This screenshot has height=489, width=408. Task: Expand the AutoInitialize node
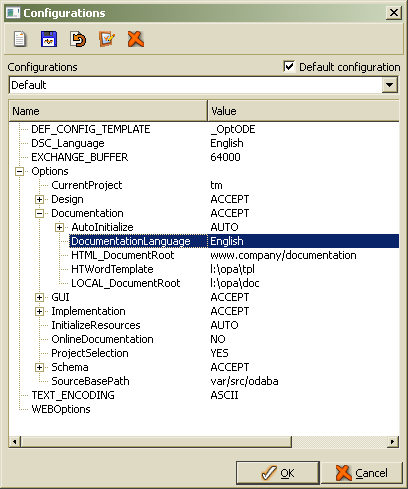pyautogui.click(x=59, y=227)
